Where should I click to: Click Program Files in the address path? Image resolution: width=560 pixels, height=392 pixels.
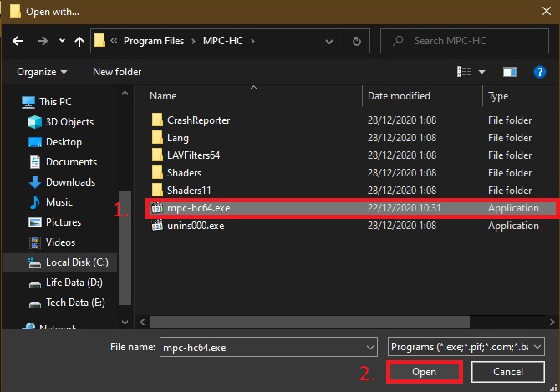[154, 41]
